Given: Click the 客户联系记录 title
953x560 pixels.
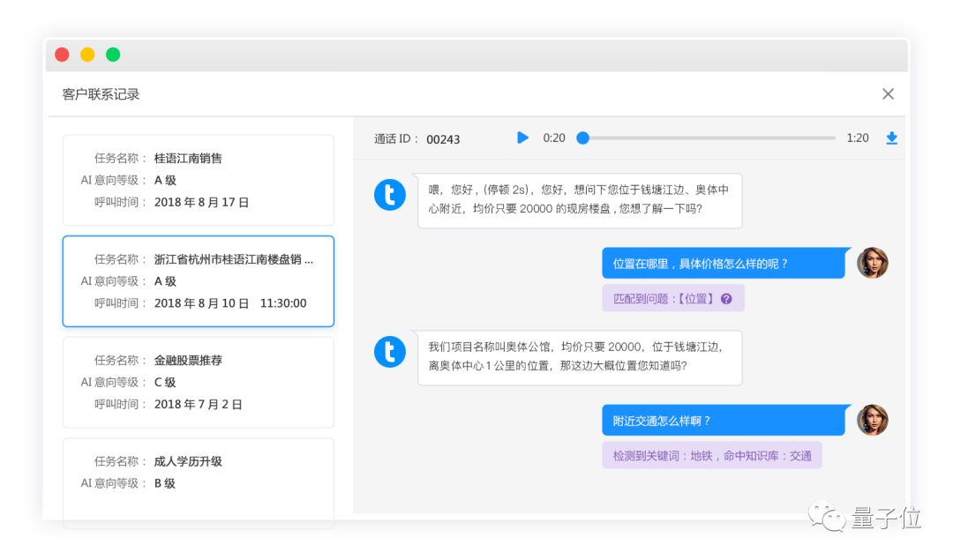Looking at the screenshot, I should 101,94.
